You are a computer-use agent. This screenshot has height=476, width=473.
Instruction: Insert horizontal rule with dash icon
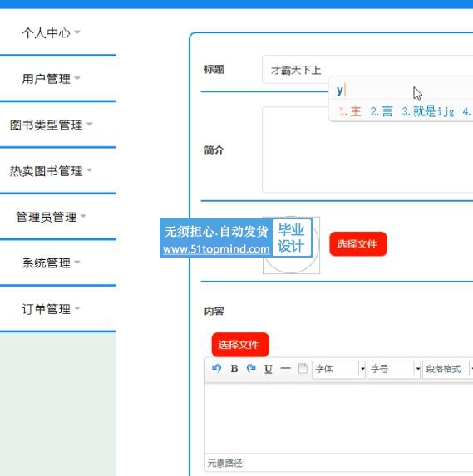click(x=286, y=369)
